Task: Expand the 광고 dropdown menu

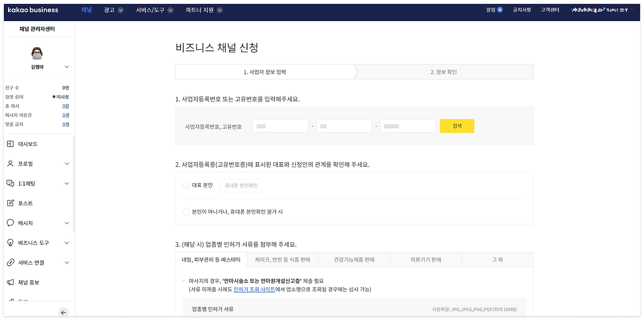Action: pyautogui.click(x=113, y=10)
